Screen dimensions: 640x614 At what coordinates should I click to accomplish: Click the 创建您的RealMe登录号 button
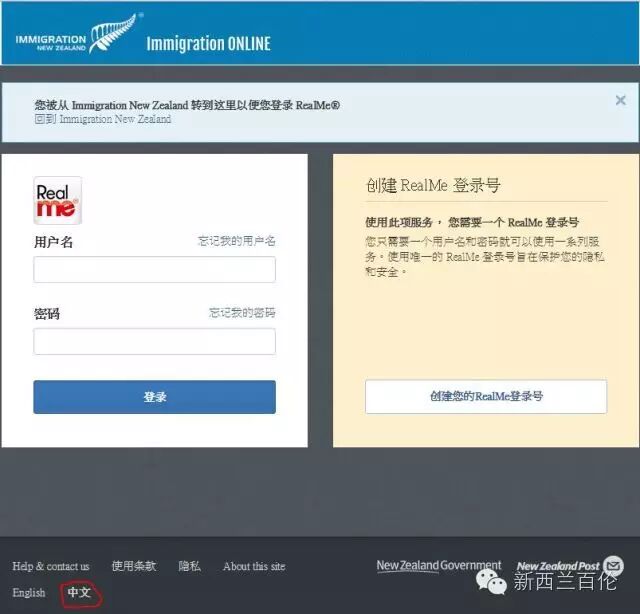click(486, 396)
